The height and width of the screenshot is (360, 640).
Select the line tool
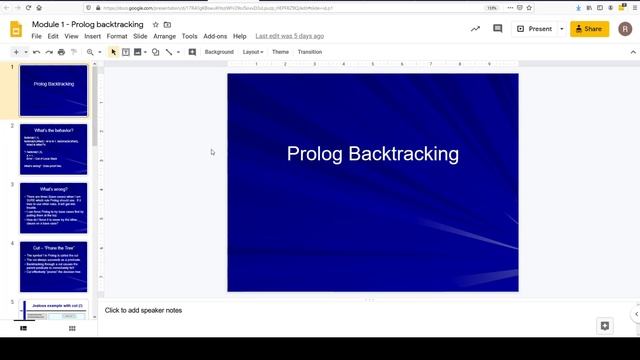click(x=169, y=52)
